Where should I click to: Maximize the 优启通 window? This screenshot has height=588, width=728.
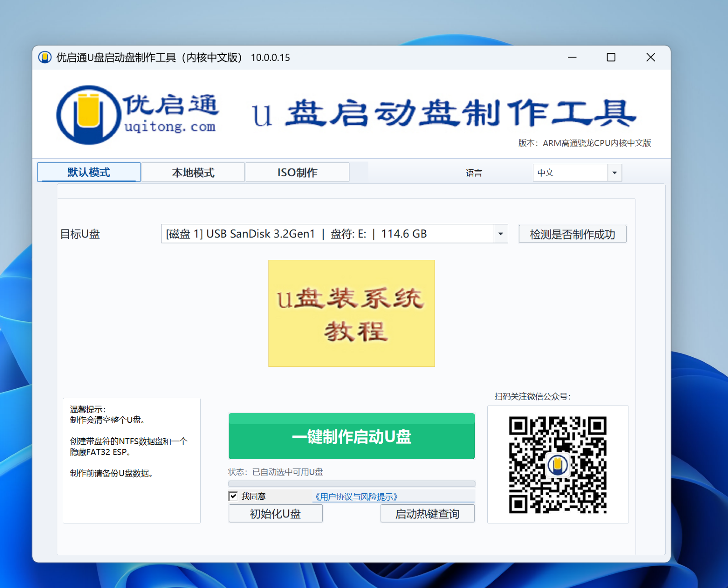pos(611,57)
